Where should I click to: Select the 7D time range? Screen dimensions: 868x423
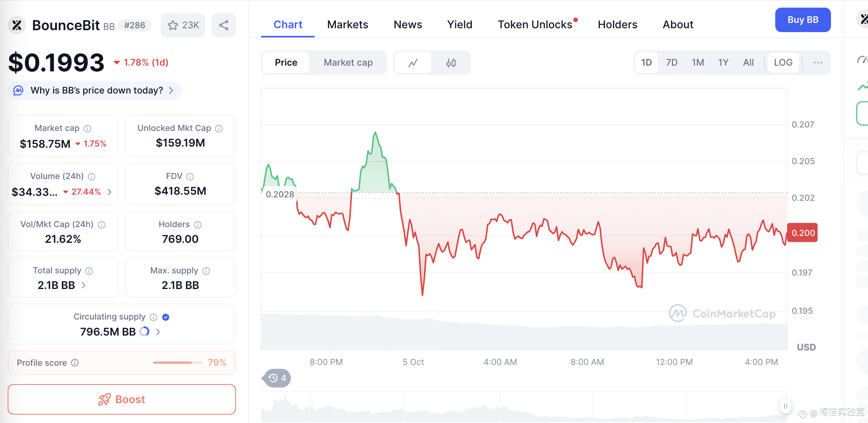[x=671, y=63]
